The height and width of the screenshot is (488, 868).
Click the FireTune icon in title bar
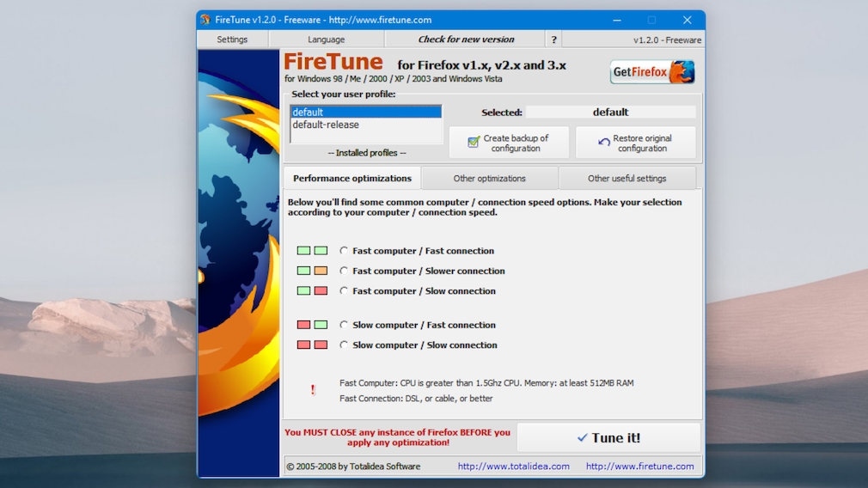(205, 20)
